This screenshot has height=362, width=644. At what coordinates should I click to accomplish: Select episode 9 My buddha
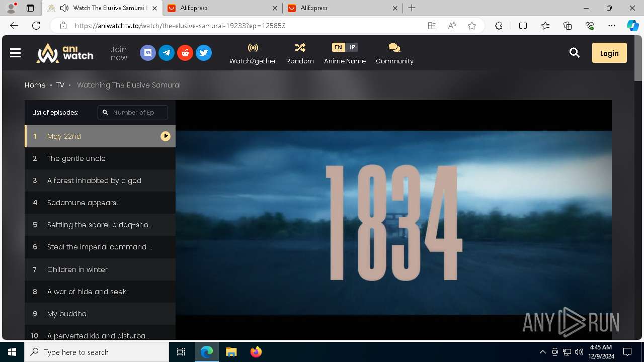click(x=100, y=314)
